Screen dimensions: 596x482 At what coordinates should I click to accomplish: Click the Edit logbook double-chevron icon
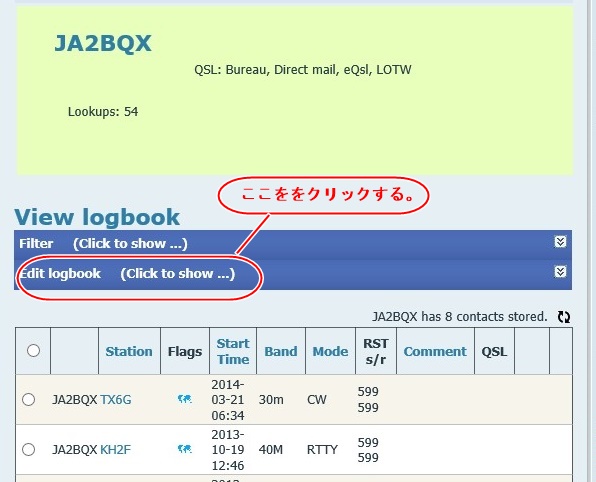(x=560, y=272)
